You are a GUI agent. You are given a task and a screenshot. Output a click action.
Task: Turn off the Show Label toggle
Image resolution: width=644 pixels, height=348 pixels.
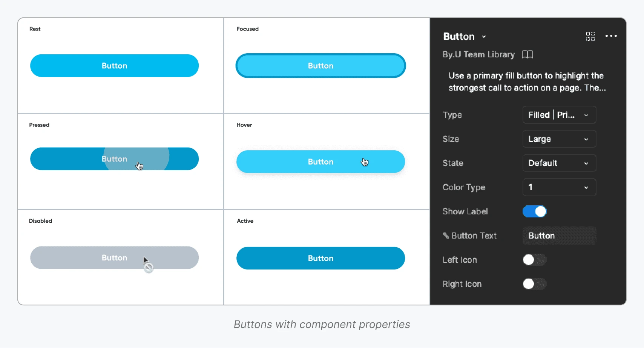click(x=534, y=211)
